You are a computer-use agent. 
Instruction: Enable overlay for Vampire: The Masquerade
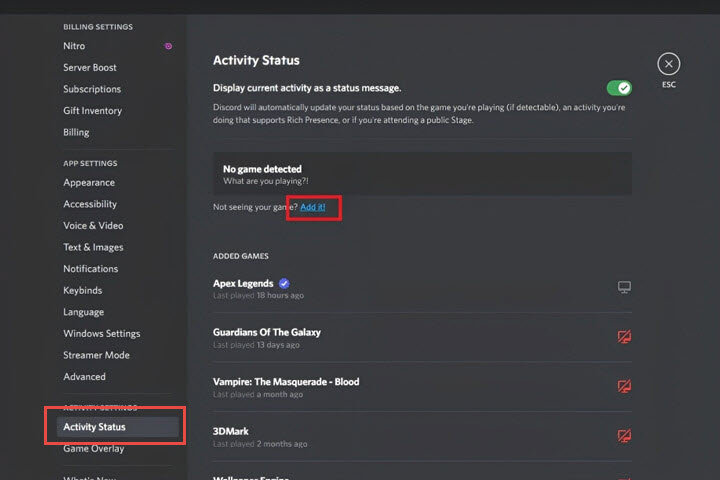coord(624,386)
